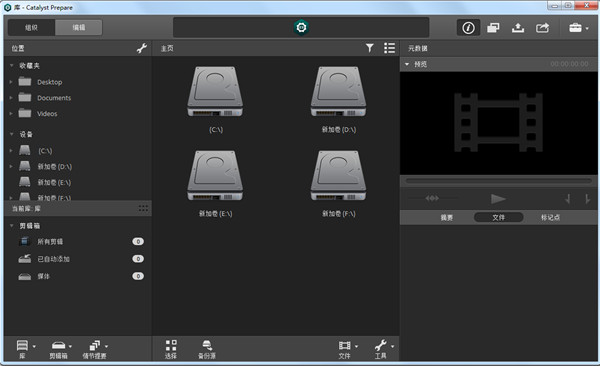
Task: Click the central gear activity icon
Action: pos(301,28)
